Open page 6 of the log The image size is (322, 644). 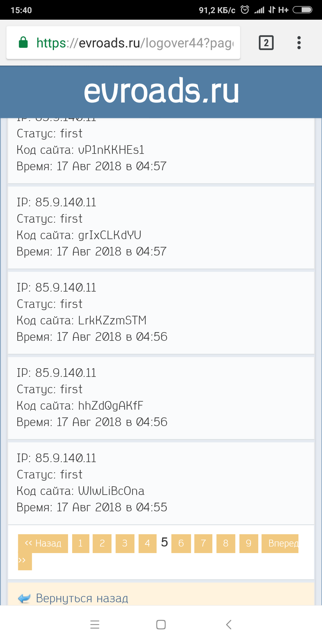[181, 543]
